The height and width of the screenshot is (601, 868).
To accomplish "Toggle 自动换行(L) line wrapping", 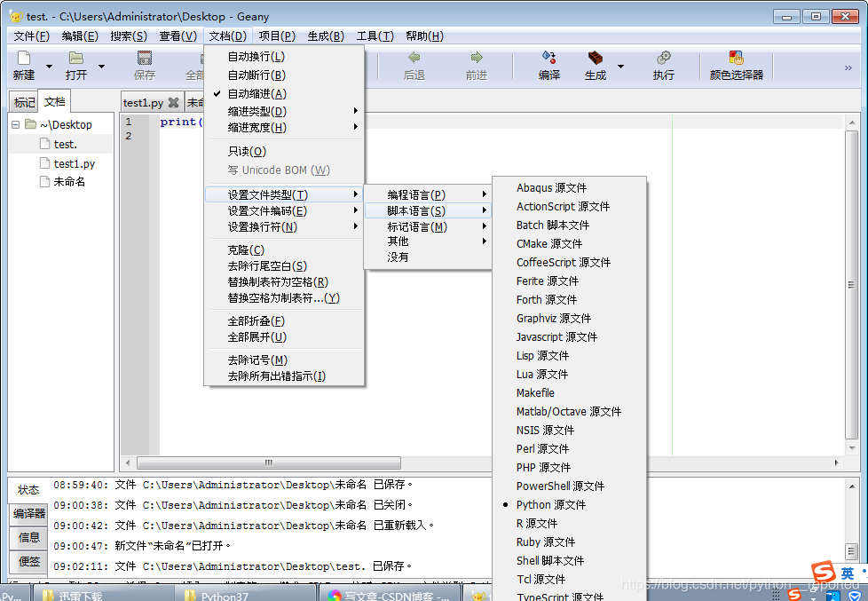I will (285, 57).
